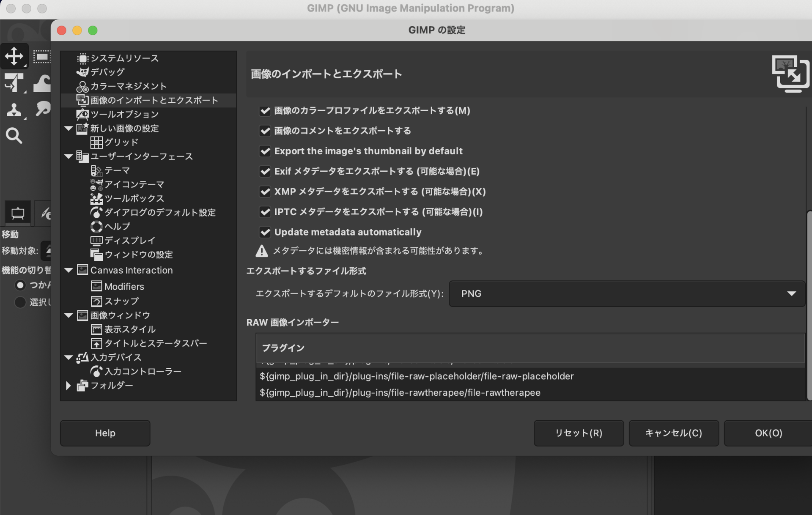Open the カラーマネジメント settings page
Viewport: 812px width, 515px height.
[x=128, y=86]
